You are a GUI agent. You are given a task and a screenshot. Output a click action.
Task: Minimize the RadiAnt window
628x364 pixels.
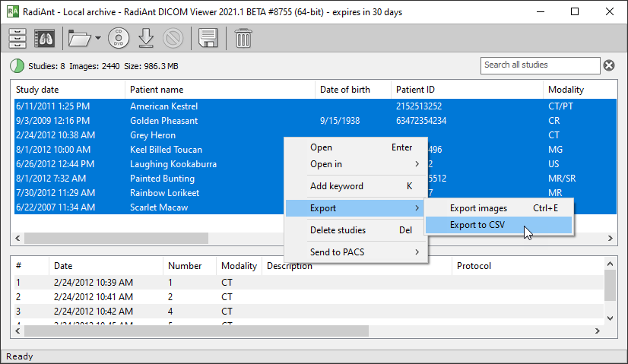coord(541,11)
